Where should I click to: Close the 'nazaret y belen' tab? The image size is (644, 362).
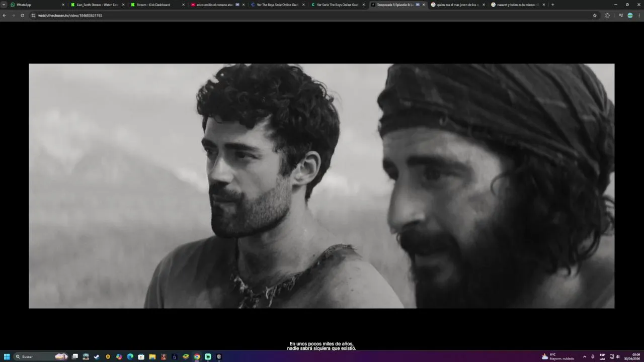(543, 5)
